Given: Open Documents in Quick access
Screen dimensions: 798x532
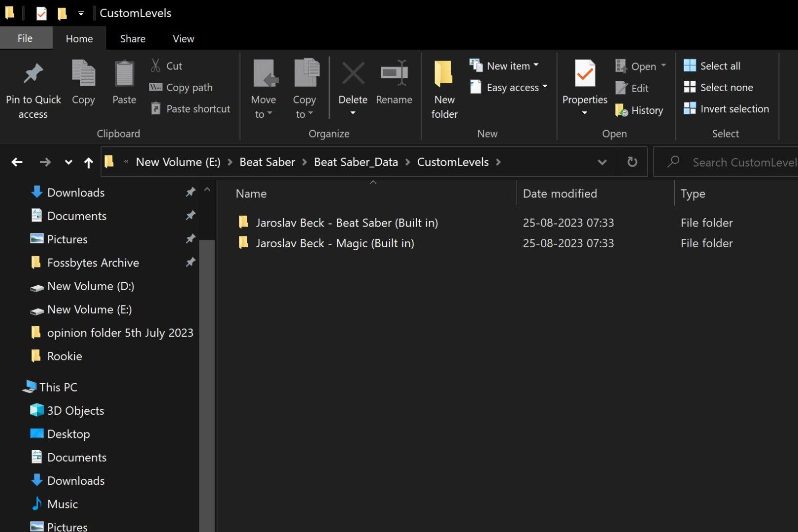Looking at the screenshot, I should click(77, 216).
